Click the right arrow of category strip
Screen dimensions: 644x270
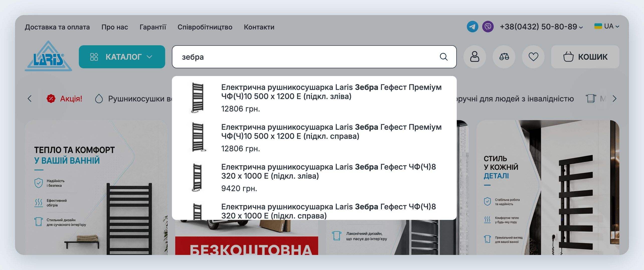tap(614, 99)
